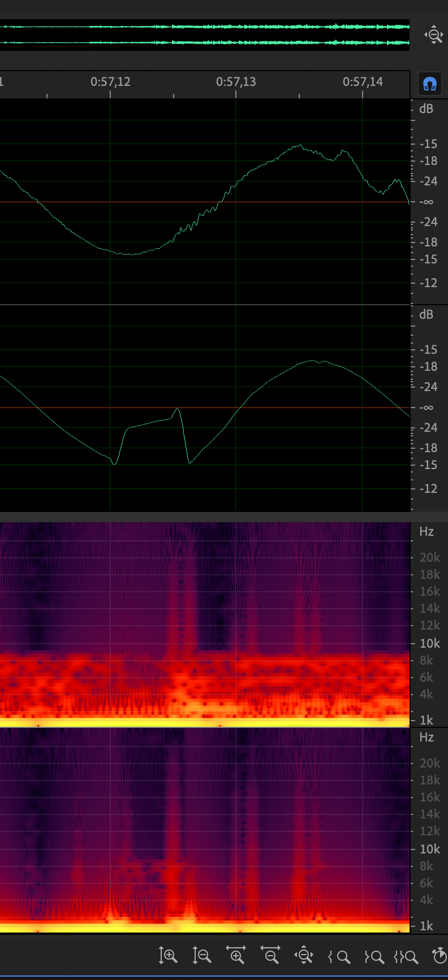Screen dimensions: 448x980
Task: Click zoom-out-full icon beside the overview navigator
Action: [x=433, y=35]
